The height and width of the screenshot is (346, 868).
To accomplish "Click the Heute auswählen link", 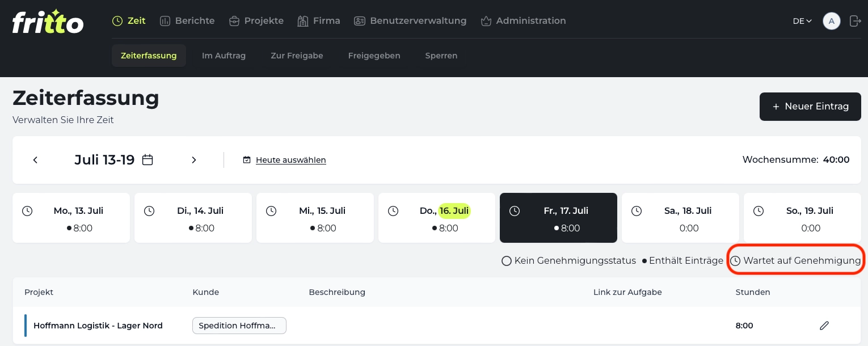I will pos(291,160).
